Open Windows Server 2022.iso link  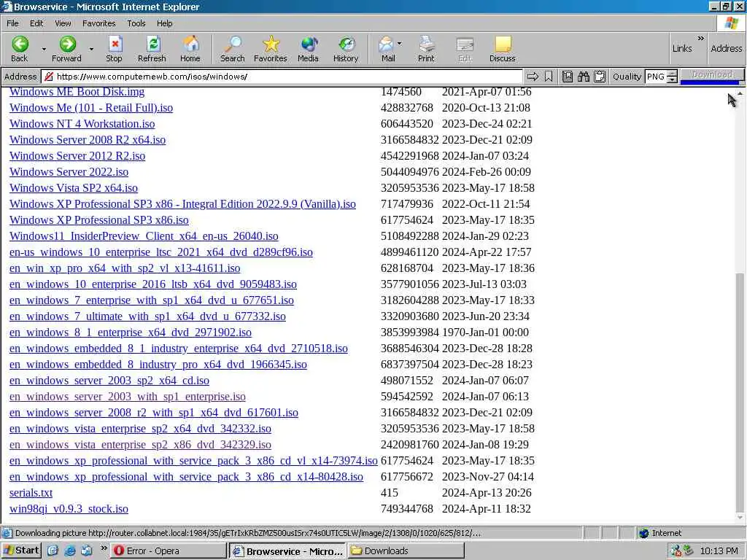69,172
